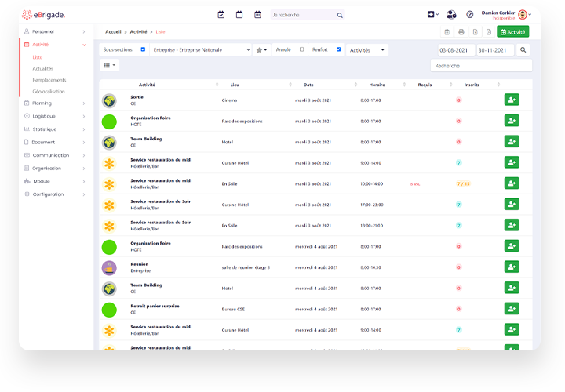The height and width of the screenshot is (392, 565).
Task: Open the Remplacements submenu item
Action: (49, 80)
